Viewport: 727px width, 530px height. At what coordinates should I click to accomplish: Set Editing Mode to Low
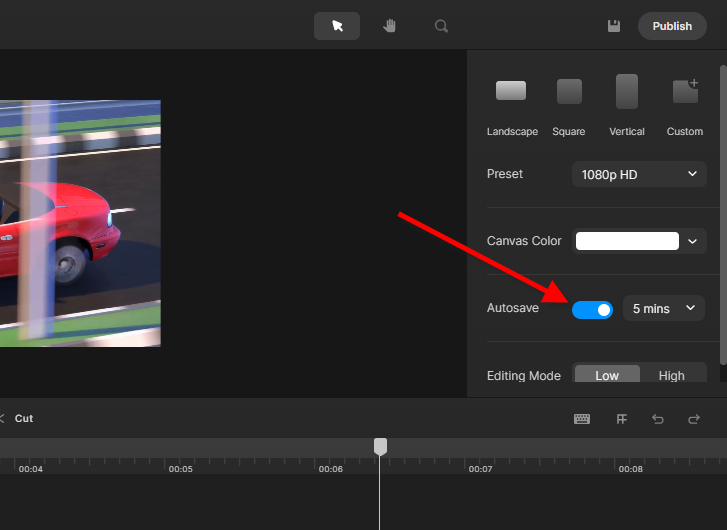click(607, 374)
